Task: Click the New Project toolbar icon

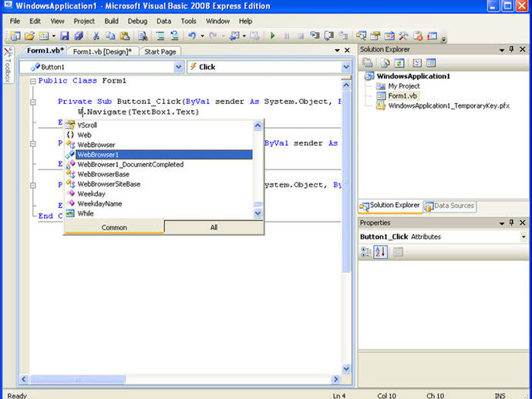Action: 15,35
